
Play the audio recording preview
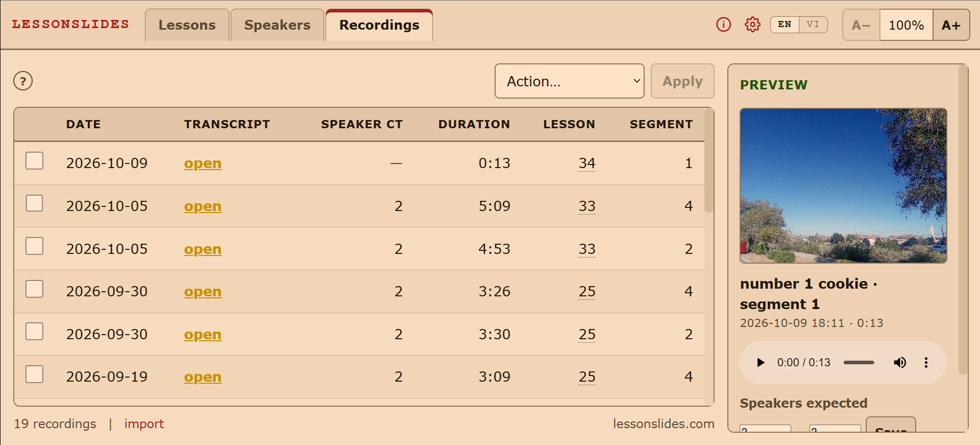coord(761,362)
